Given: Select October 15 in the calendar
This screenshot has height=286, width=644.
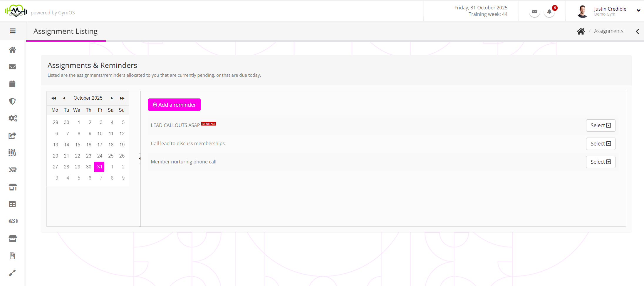Looking at the screenshot, I should coord(78,145).
